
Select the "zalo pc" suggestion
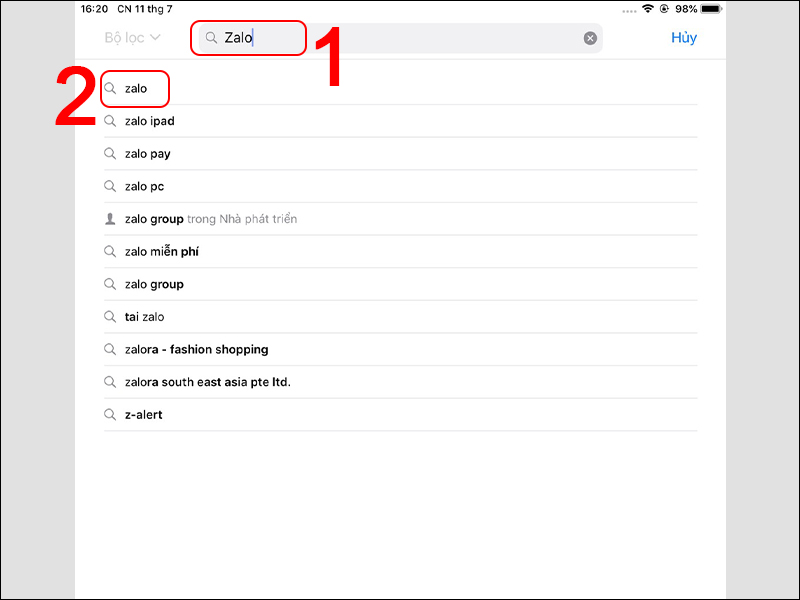point(401,186)
